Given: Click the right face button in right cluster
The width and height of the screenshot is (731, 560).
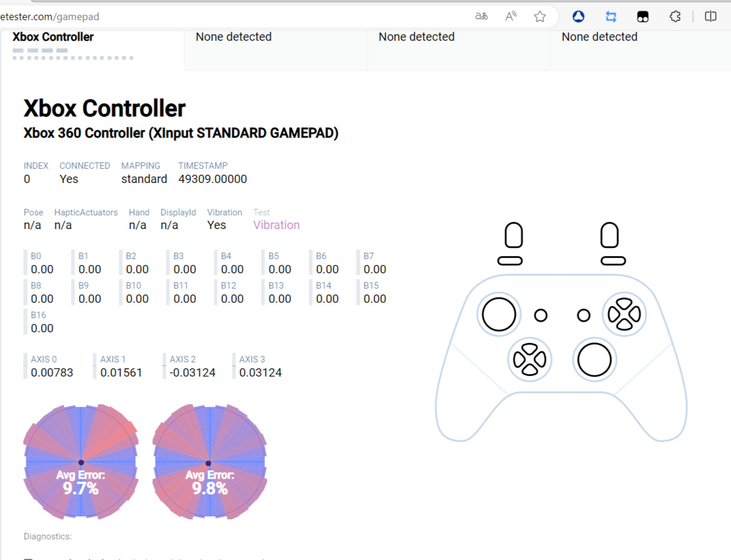Looking at the screenshot, I should click(635, 315).
